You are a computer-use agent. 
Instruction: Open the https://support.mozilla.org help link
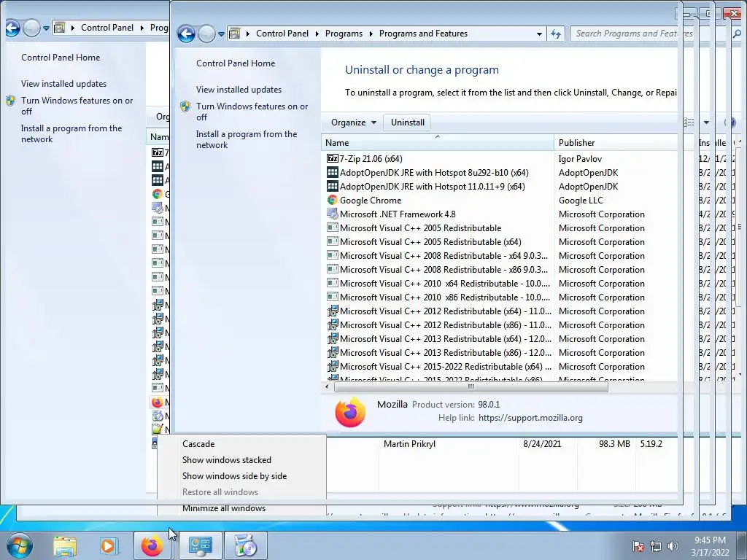coord(530,418)
